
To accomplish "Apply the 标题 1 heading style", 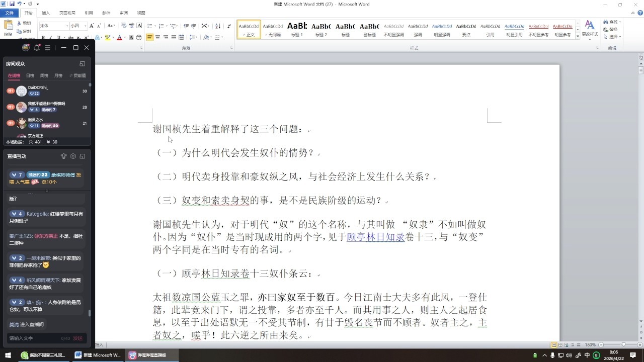I will click(x=297, y=29).
